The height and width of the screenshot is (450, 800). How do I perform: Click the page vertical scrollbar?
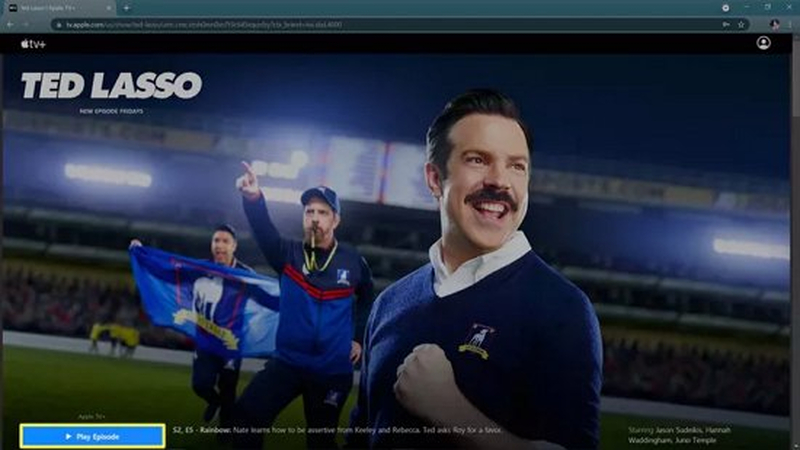[x=796, y=240]
